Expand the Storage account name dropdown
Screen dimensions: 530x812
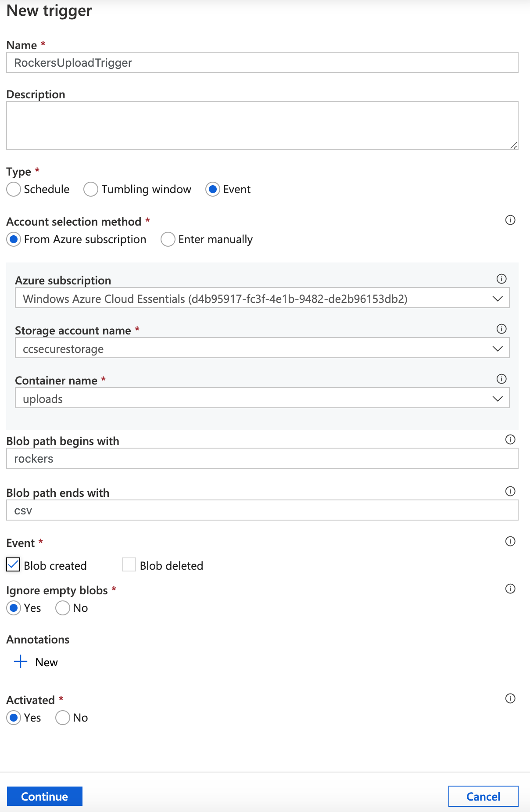[x=262, y=348]
